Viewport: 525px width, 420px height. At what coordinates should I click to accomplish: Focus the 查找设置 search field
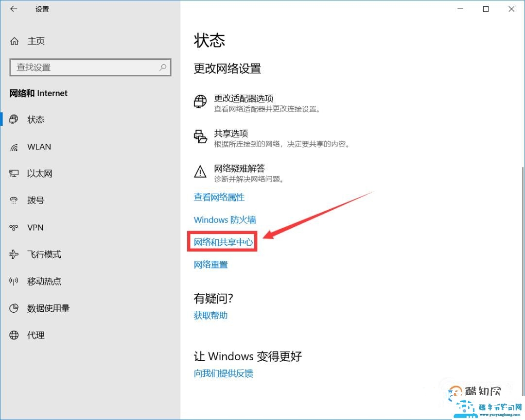pyautogui.click(x=90, y=67)
